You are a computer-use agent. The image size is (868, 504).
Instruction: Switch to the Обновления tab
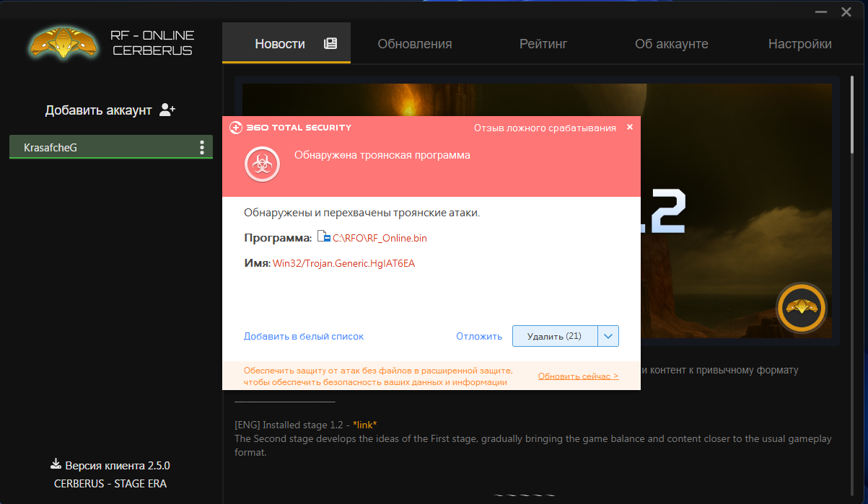[x=415, y=44]
